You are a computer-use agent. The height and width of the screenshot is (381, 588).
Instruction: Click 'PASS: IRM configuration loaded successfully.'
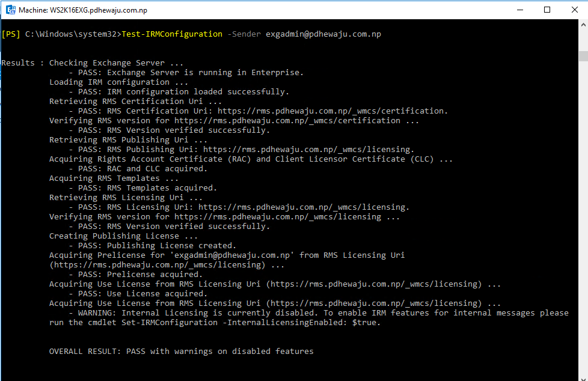(183, 92)
